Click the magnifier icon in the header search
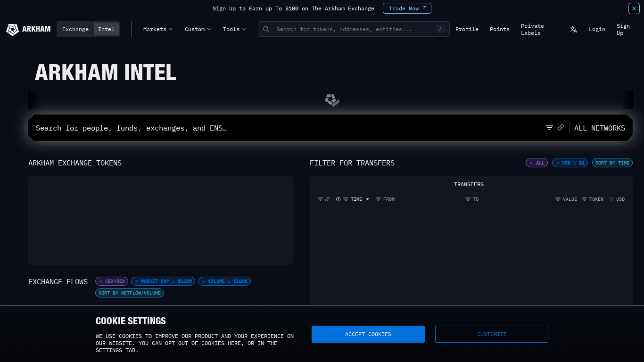The height and width of the screenshot is (362, 644). coord(266,29)
